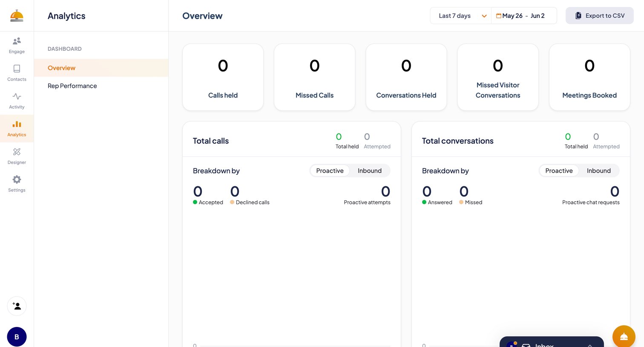The height and width of the screenshot is (347, 644).
Task: Select Overview in the dashboard menu
Action: pyautogui.click(x=101, y=68)
